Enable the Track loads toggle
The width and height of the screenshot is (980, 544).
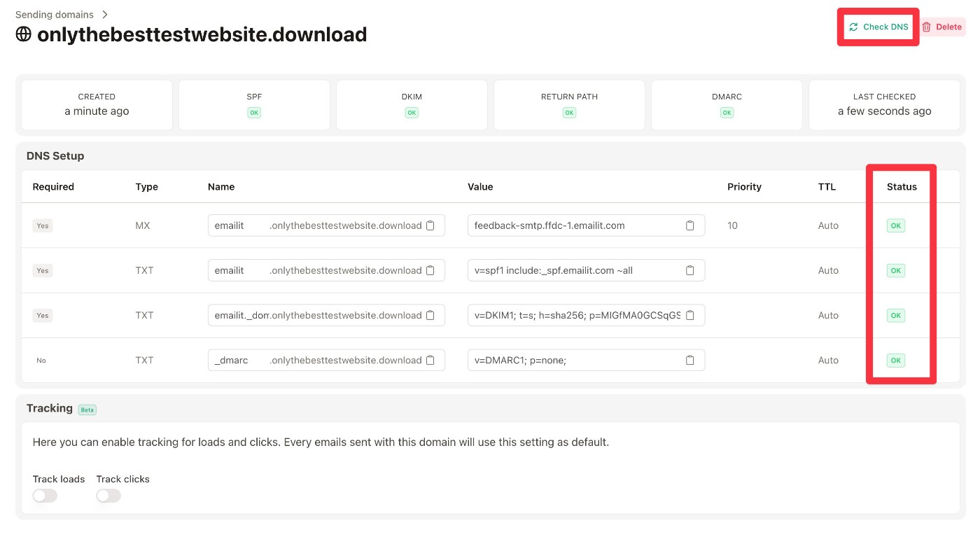45,496
